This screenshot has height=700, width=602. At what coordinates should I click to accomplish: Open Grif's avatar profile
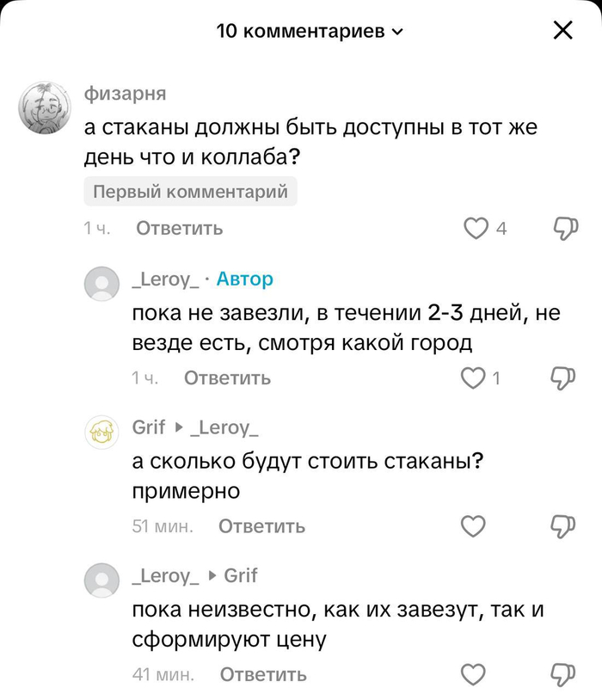click(x=101, y=432)
